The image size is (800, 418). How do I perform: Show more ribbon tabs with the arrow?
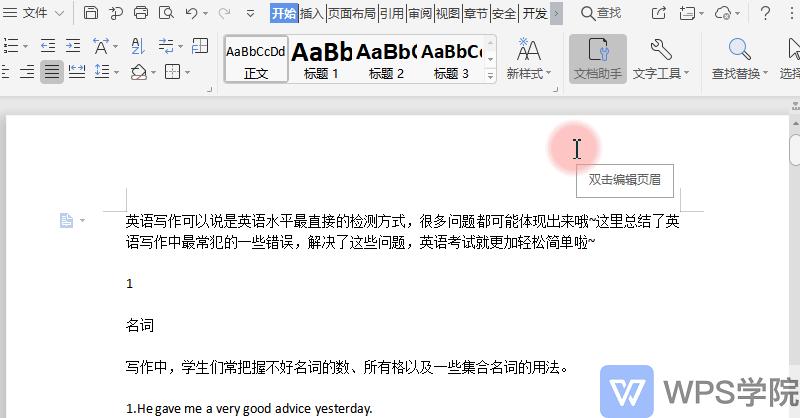[x=557, y=14]
